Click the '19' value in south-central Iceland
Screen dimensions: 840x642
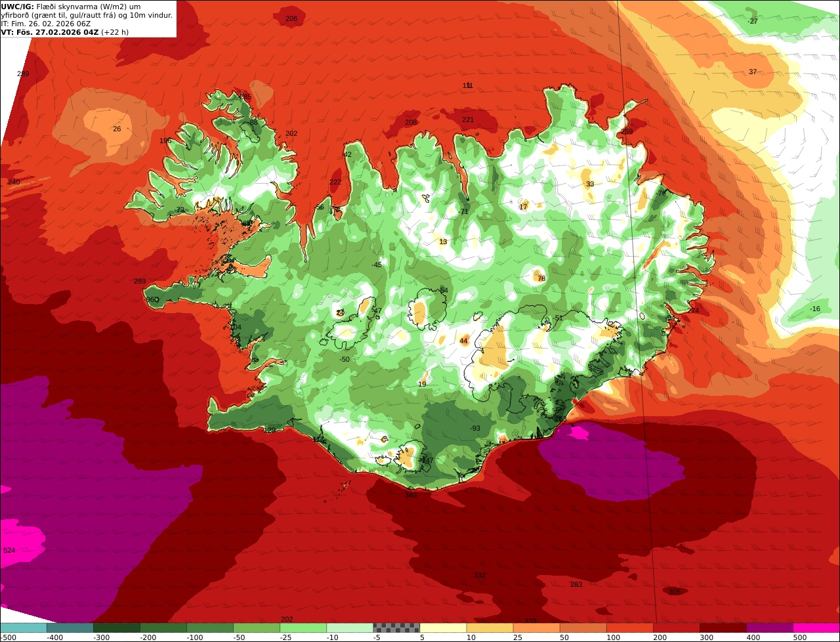coord(422,384)
